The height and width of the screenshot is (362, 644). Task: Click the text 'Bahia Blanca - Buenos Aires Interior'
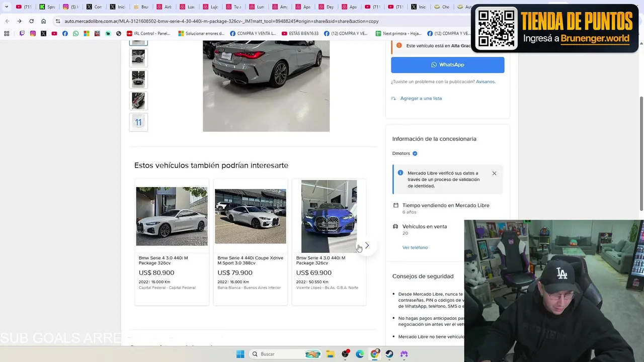click(249, 288)
